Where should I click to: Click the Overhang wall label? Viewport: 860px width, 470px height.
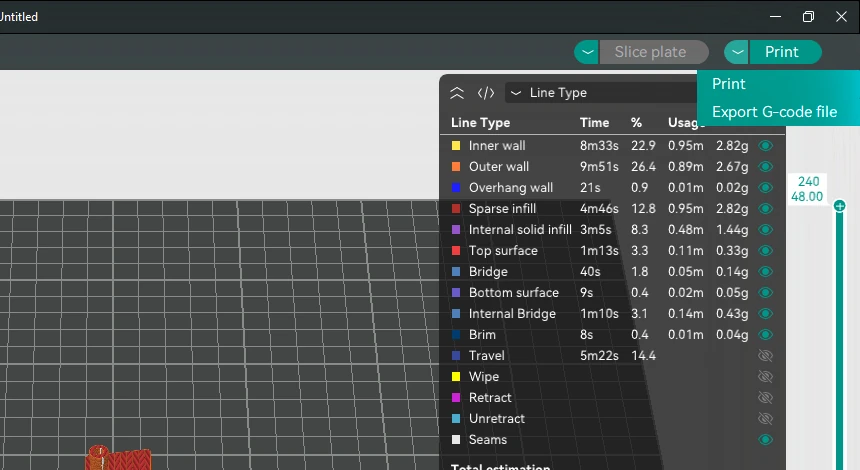[511, 188]
